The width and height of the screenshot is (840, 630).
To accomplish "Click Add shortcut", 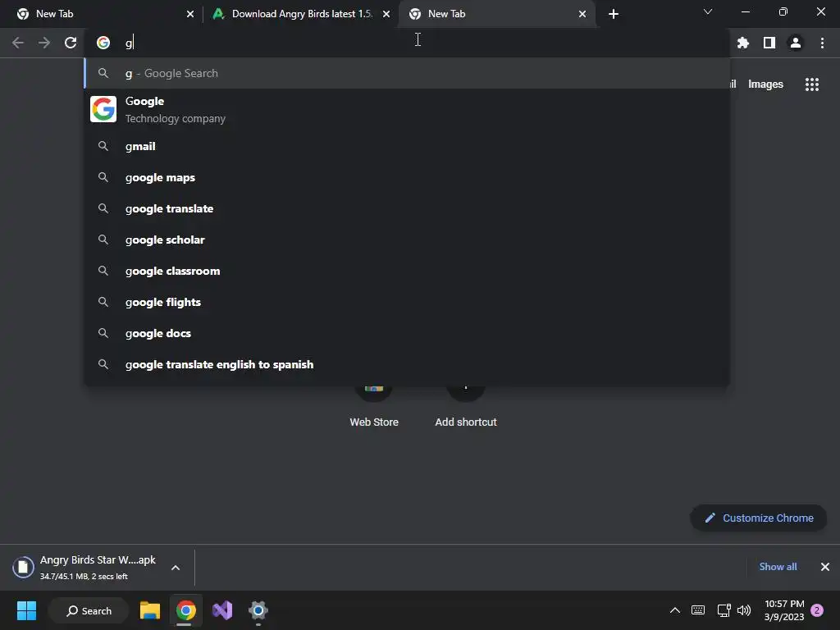I will (x=466, y=407).
